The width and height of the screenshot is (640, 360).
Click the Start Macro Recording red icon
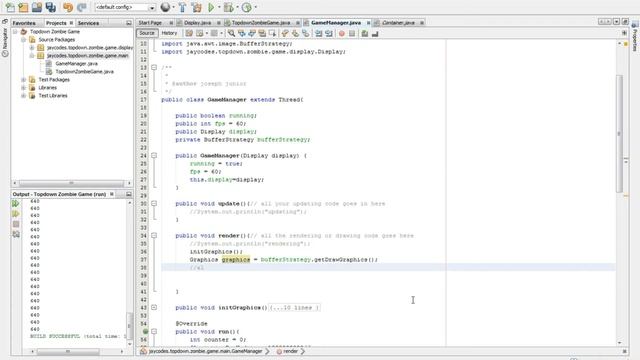(x=342, y=33)
